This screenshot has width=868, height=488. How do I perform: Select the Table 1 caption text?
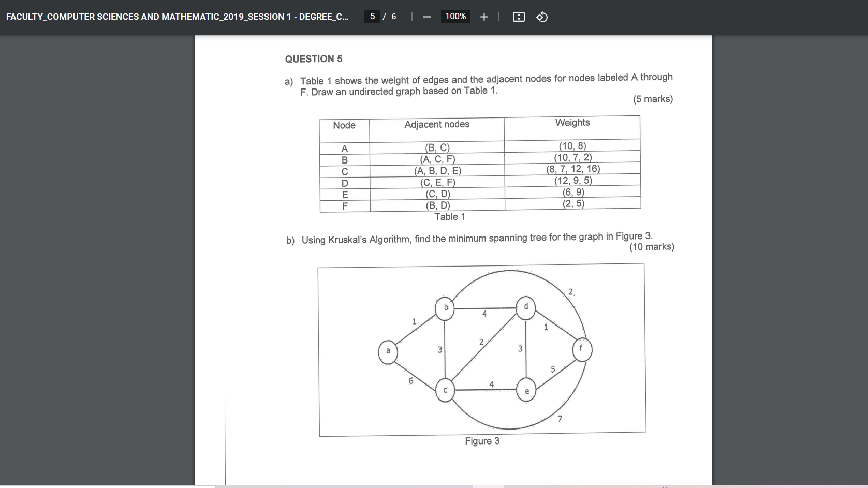(450, 216)
